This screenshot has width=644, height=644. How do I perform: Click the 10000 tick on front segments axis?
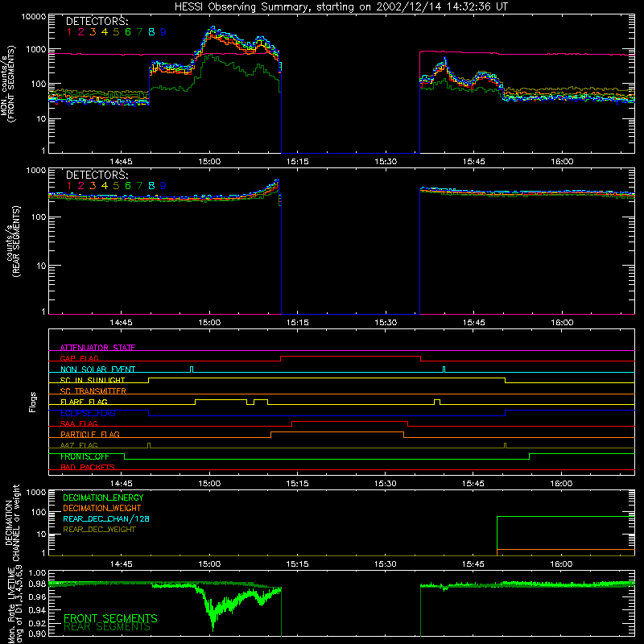[x=34, y=17]
